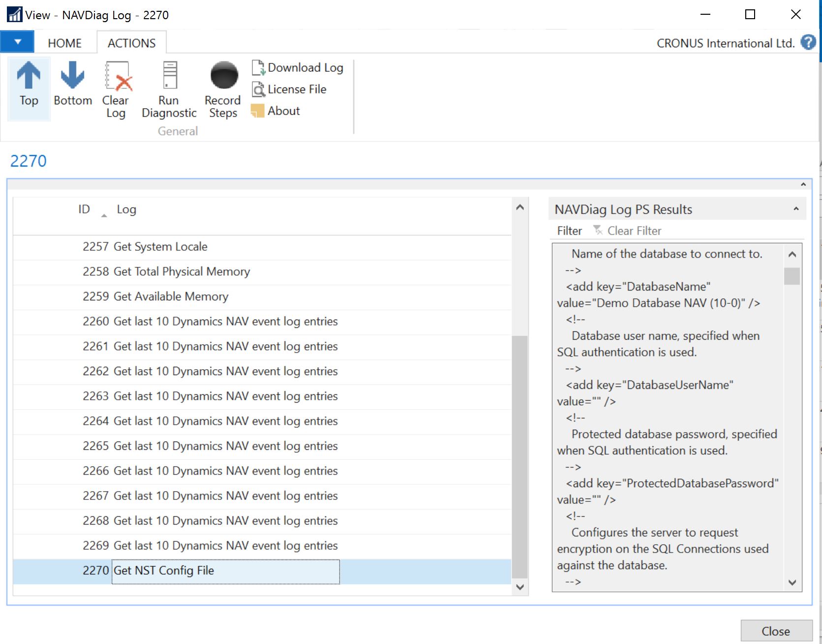Open the About action
This screenshot has height=644, width=822.
pos(276,111)
